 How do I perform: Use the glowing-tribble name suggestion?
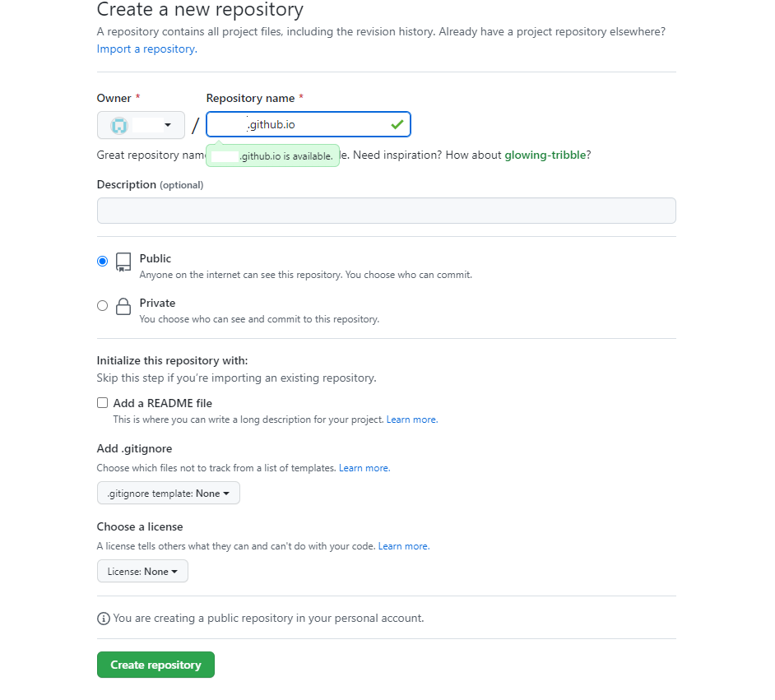[x=545, y=155]
